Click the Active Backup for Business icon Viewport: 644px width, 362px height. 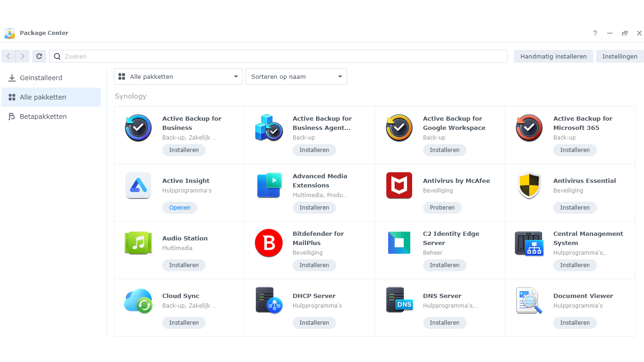coord(138,128)
